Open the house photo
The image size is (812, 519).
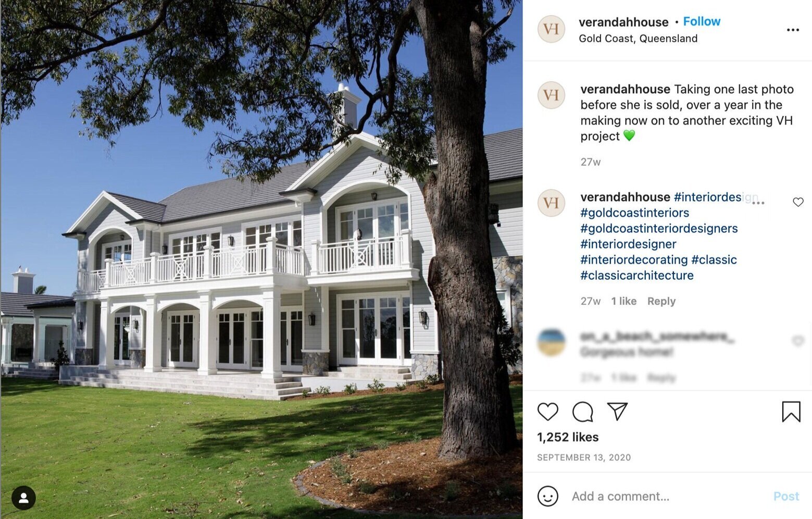(261, 259)
